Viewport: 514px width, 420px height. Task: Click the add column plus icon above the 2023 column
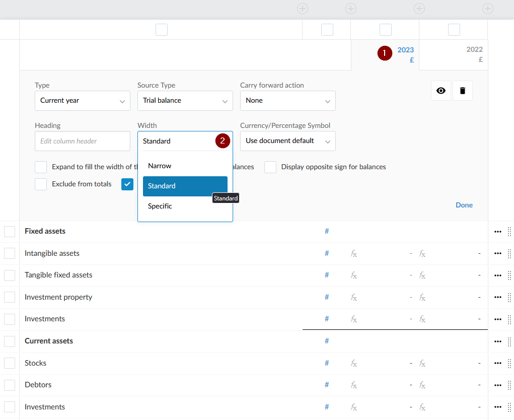point(419,9)
